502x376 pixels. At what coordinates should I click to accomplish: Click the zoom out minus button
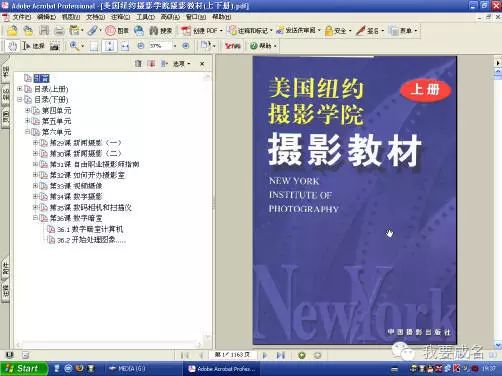click(x=141, y=46)
